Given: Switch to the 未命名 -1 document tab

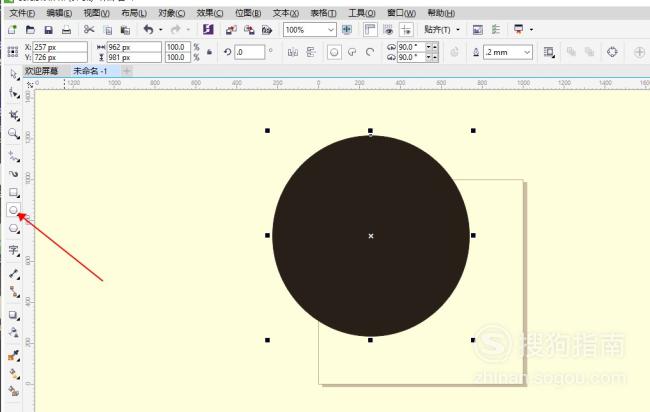Looking at the screenshot, I should [x=90, y=71].
